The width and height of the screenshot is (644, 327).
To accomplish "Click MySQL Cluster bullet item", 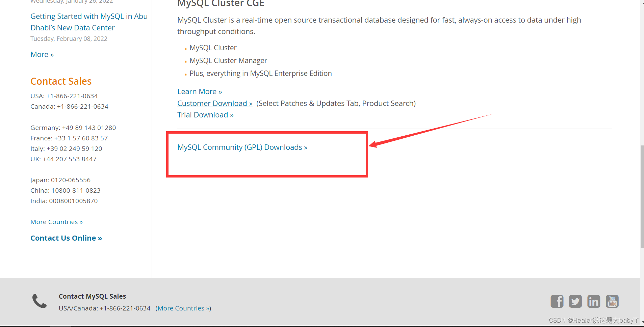I will tap(213, 48).
